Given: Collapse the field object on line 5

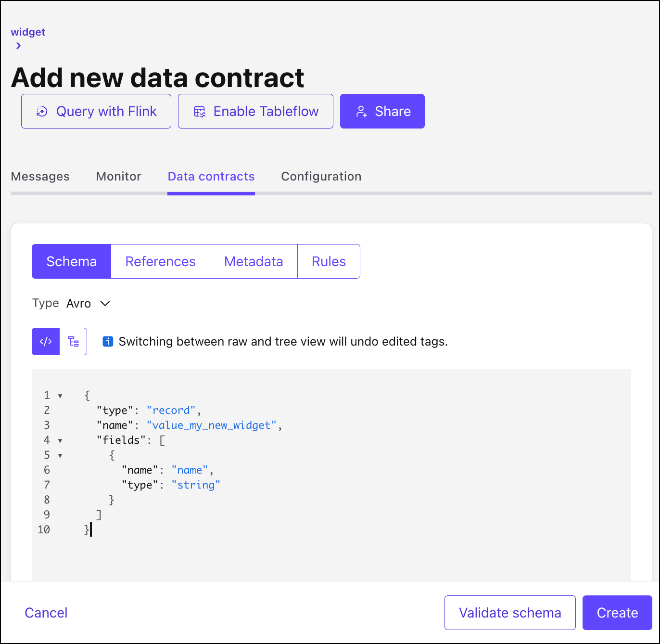Looking at the screenshot, I should (60, 455).
